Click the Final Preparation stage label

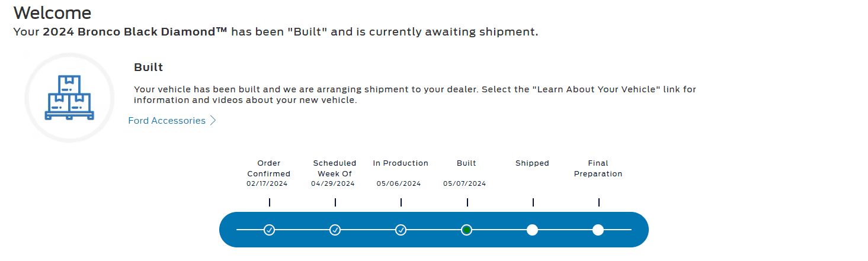598,169
